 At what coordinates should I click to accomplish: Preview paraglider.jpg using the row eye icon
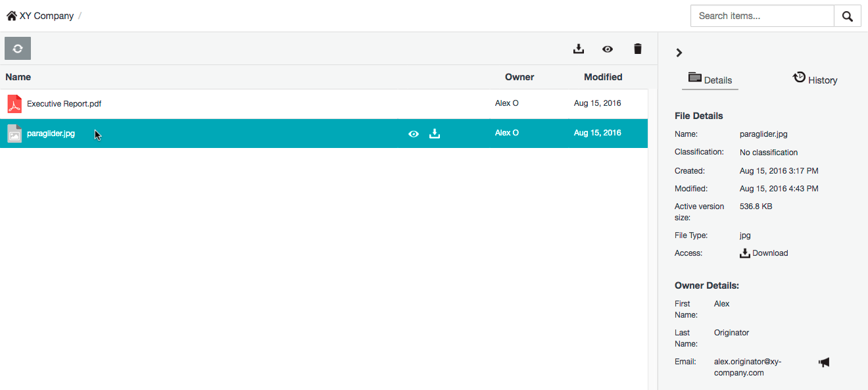click(413, 134)
